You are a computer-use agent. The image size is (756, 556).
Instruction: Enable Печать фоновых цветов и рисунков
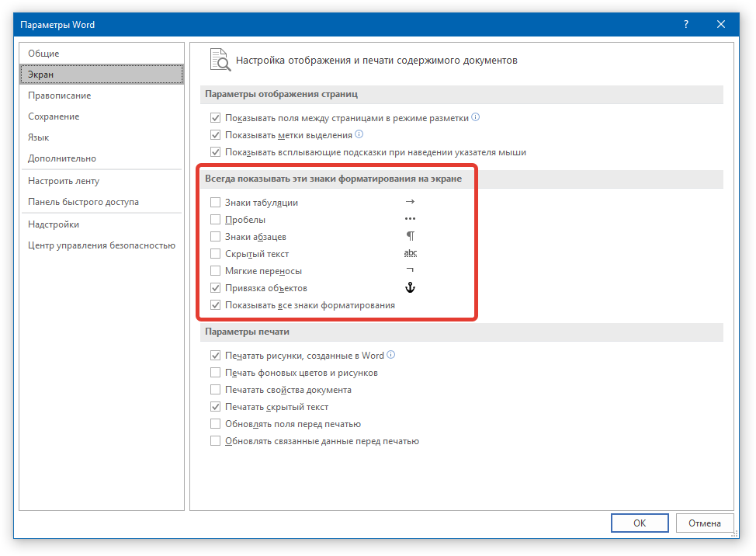216,373
